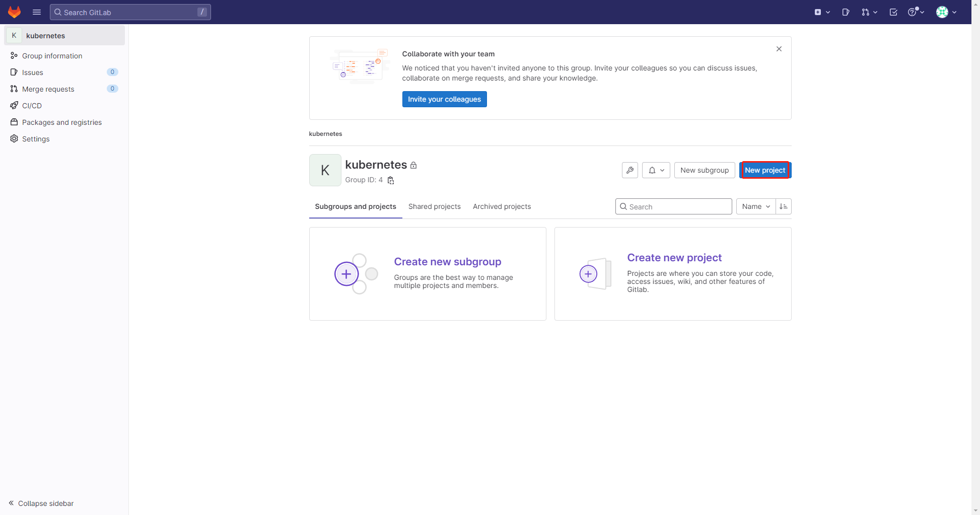Go to Issues in sidebar
The width and height of the screenshot is (980, 515).
tap(64, 72)
